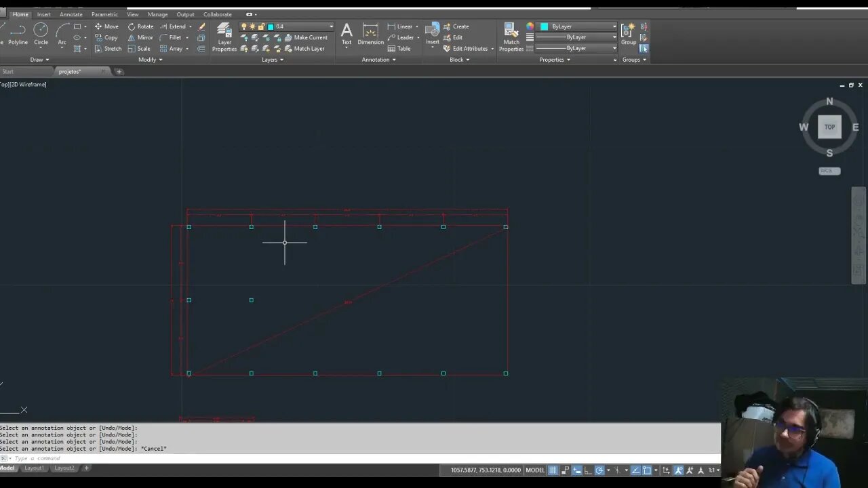This screenshot has width=868, height=488.
Task: Toggle object snap in status bar
Action: point(647,470)
